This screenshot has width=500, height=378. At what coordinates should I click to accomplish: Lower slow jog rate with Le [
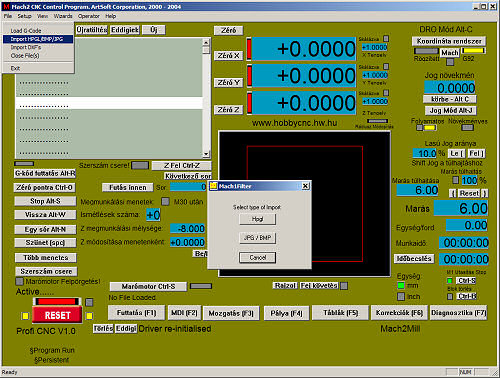(457, 153)
